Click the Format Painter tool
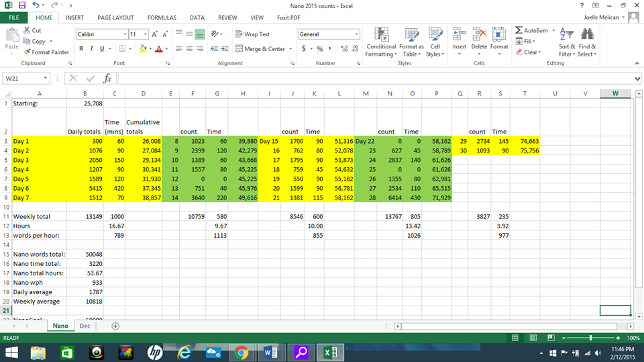The image size is (644, 362). (46, 52)
